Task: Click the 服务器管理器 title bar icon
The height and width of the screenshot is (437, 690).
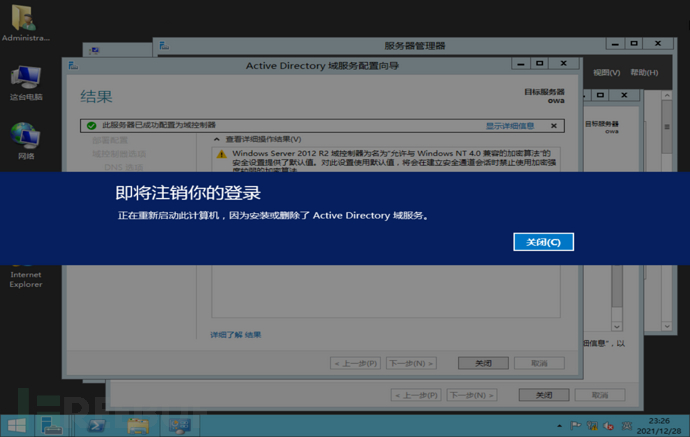Action: click(x=164, y=46)
